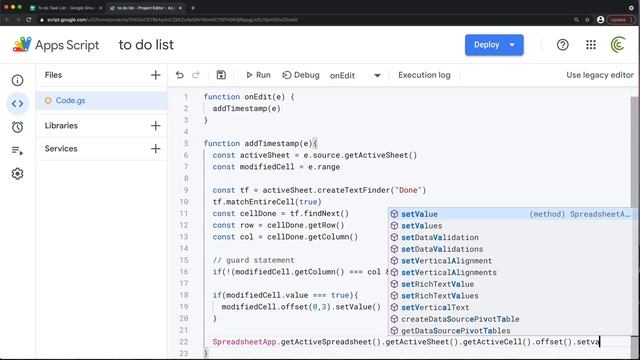The image size is (640, 360).
Task: Click the browser profile icon
Action: [x=600, y=20]
